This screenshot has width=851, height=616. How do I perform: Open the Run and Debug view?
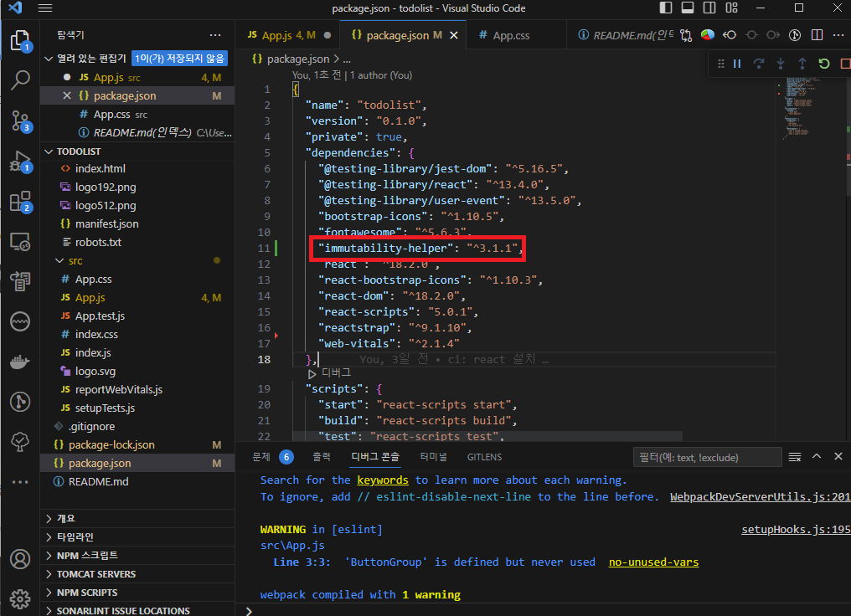[20, 161]
